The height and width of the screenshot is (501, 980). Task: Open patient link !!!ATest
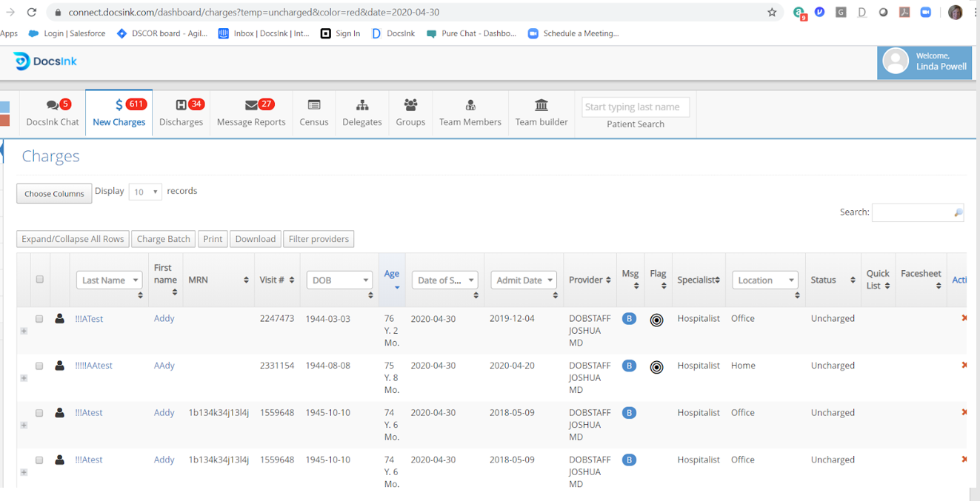pyautogui.click(x=89, y=319)
